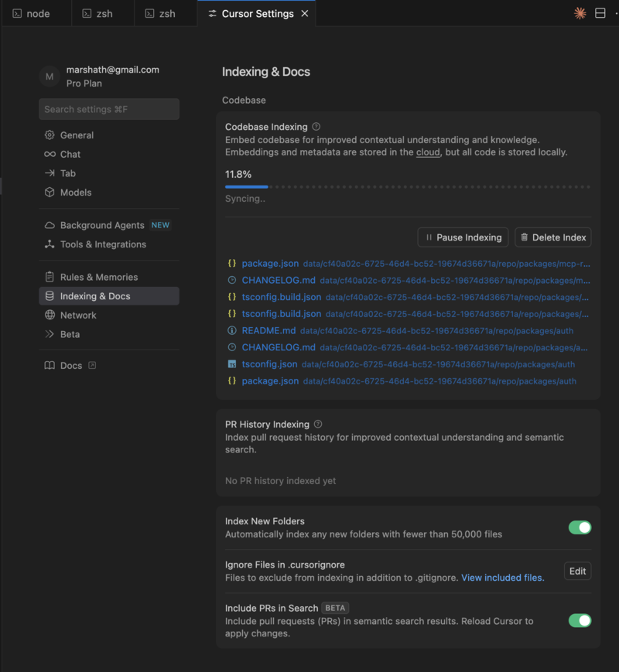Click the info icon beside README.md
The width and height of the screenshot is (619, 672).
232,330
